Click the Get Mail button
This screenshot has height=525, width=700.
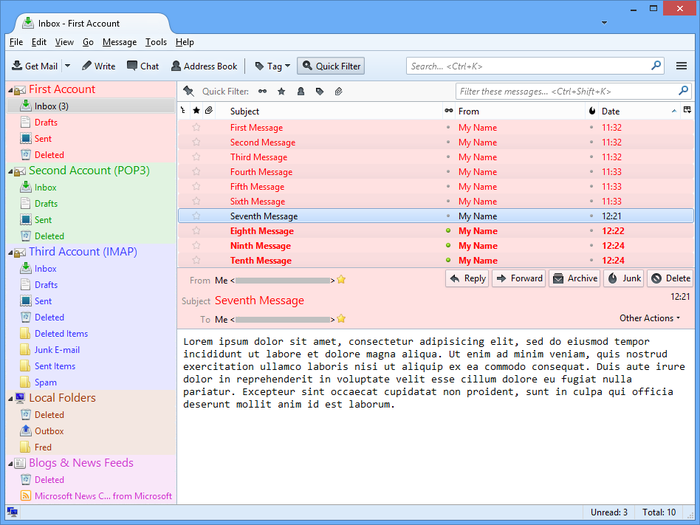tap(34, 66)
